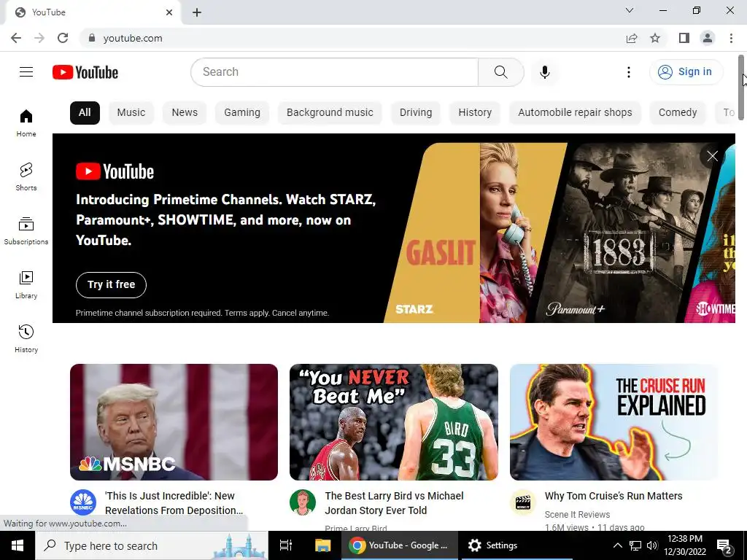Open the Chrome profile avatar
The height and width of the screenshot is (560, 747).
point(708,38)
